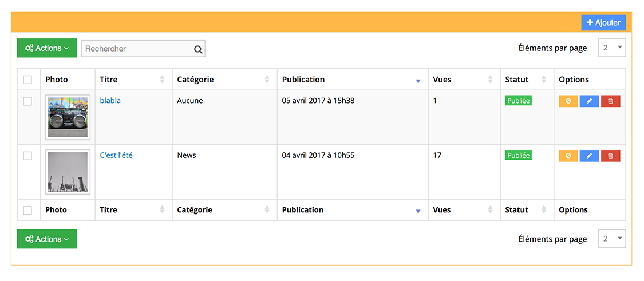Click the orange unpublish icon for C'est l'été
The image size is (644, 281).
pyautogui.click(x=568, y=156)
